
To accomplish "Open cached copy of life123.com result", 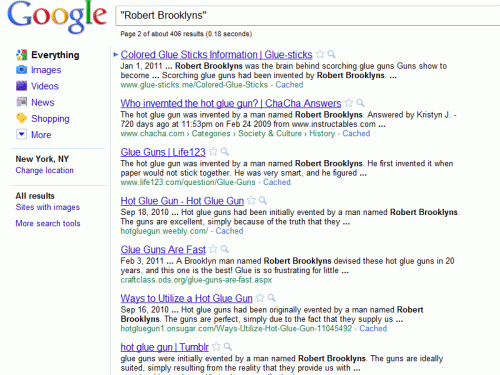I will [277, 182].
